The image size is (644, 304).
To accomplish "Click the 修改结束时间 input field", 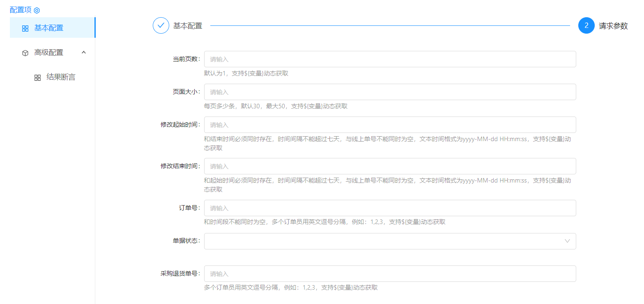I will [x=389, y=166].
